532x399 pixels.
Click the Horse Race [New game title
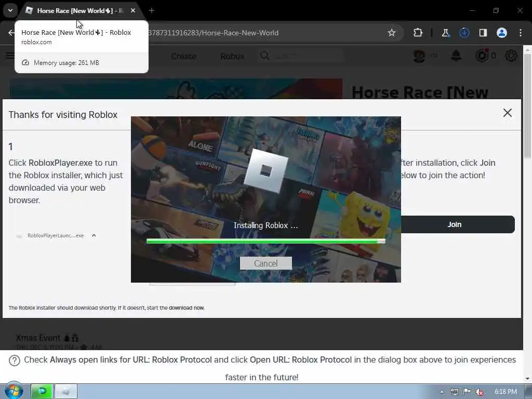[420, 92]
